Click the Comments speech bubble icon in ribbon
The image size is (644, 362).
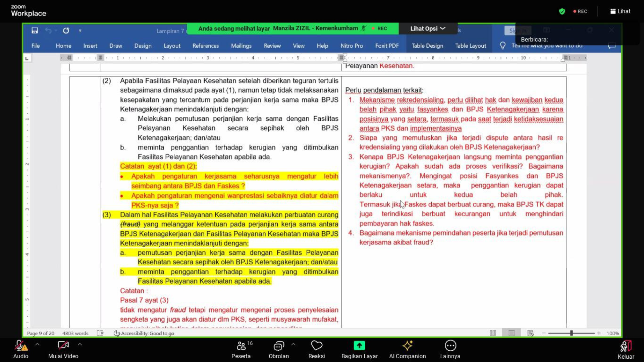click(612, 46)
